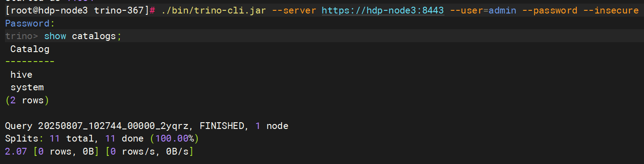This screenshot has width=644, height=164.
Task: Click the '[0 rows, 0B]' text
Action: [66, 151]
